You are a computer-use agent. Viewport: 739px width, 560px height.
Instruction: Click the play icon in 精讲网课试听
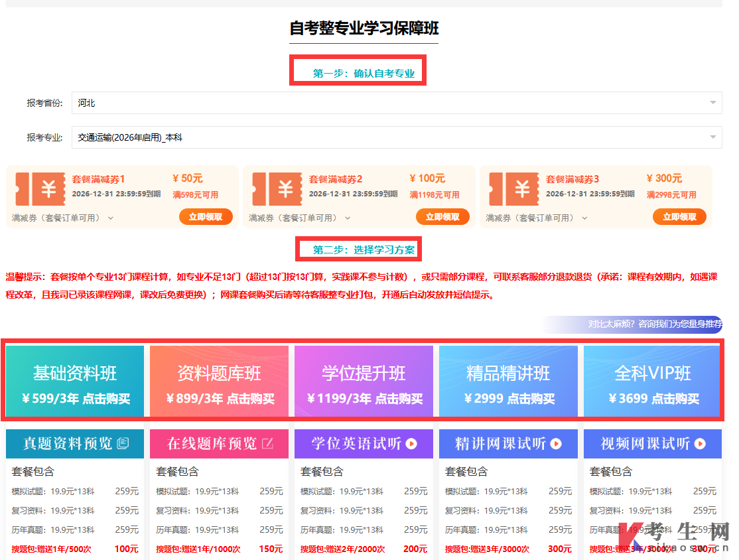pos(556,444)
